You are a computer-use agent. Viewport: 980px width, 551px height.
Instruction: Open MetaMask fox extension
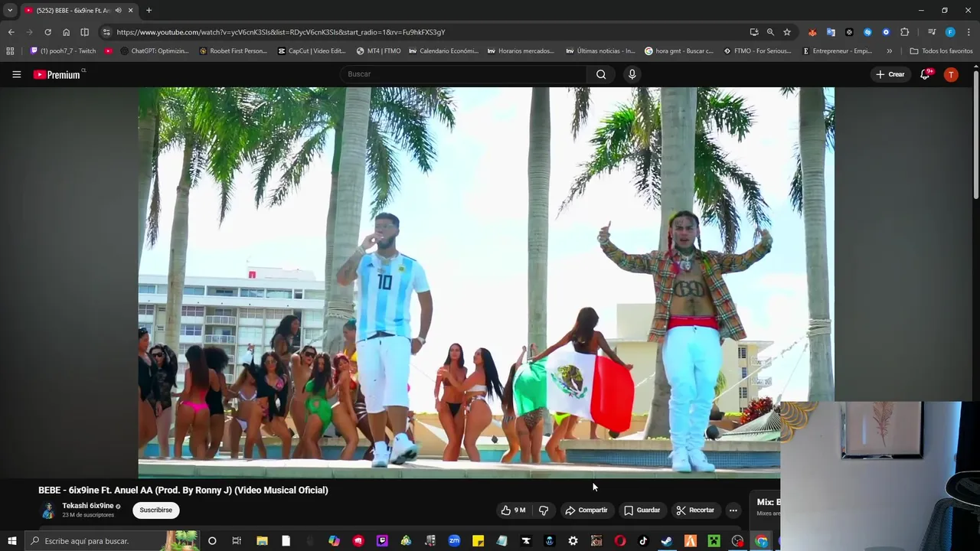point(812,32)
